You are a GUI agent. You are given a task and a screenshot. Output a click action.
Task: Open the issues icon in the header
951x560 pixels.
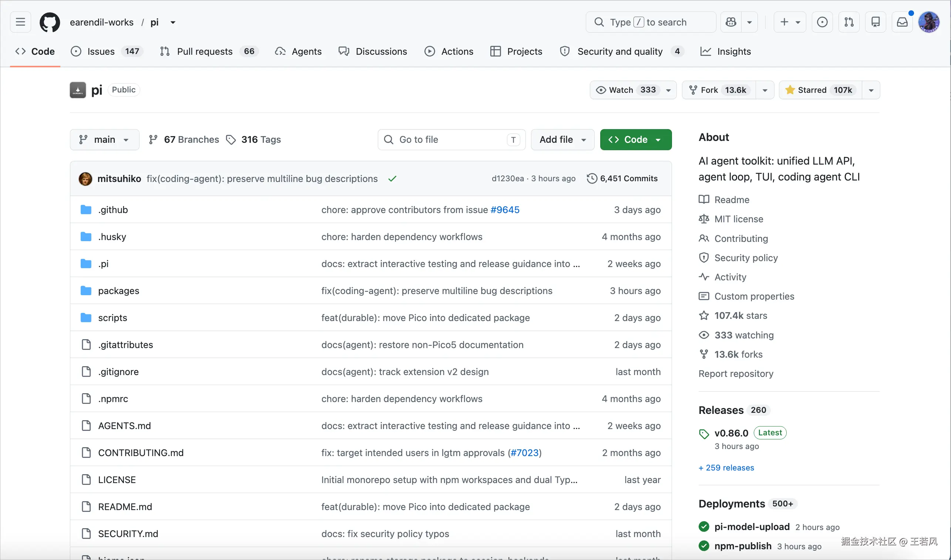pyautogui.click(x=822, y=22)
